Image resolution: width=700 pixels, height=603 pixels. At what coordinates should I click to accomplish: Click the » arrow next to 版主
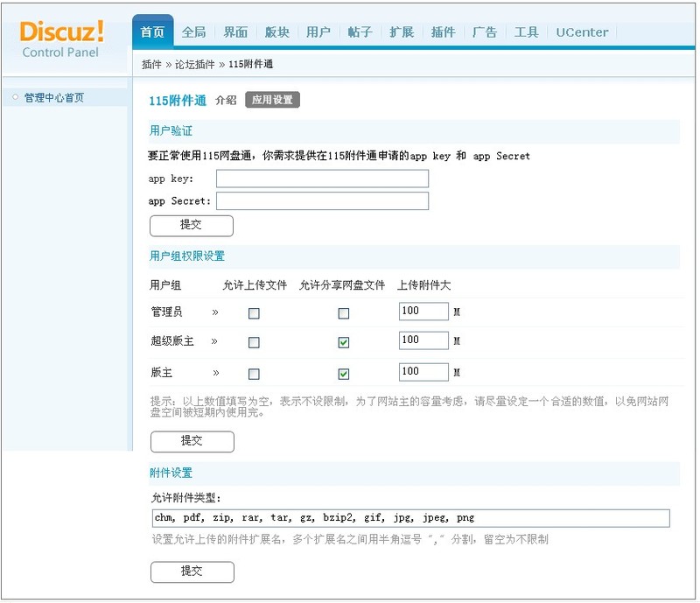[216, 373]
